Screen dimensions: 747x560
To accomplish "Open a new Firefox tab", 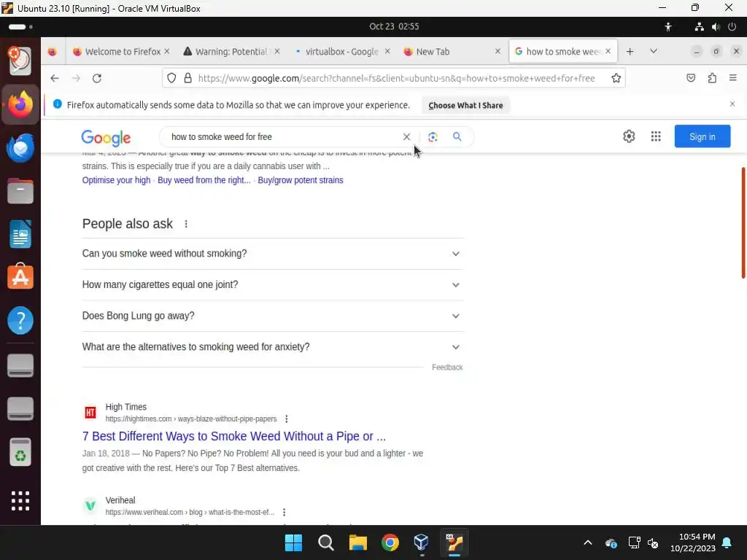I will click(630, 52).
